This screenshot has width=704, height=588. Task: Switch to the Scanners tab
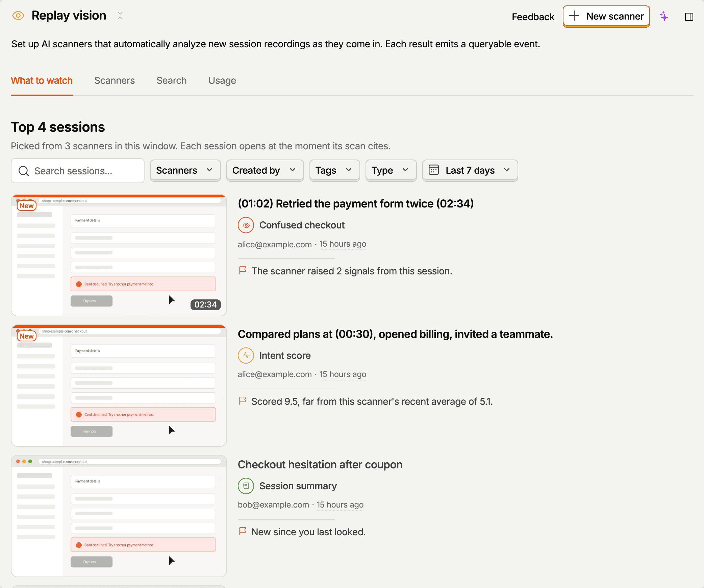click(x=115, y=80)
